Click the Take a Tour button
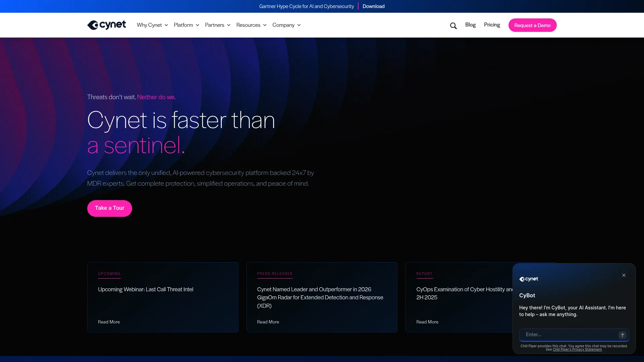The image size is (644, 362). 110,208
